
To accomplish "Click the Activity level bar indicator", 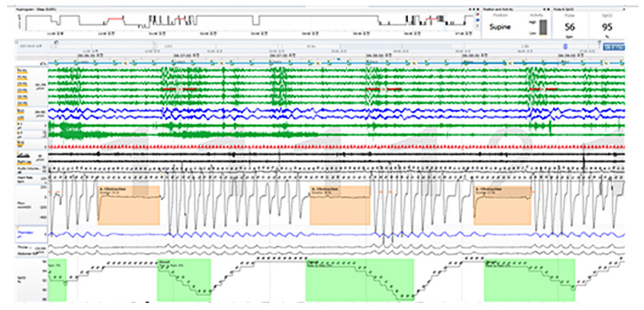I will [543, 28].
